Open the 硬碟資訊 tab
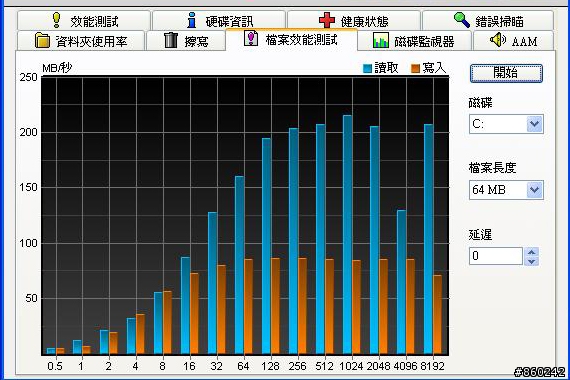The image size is (570, 380). [219, 20]
